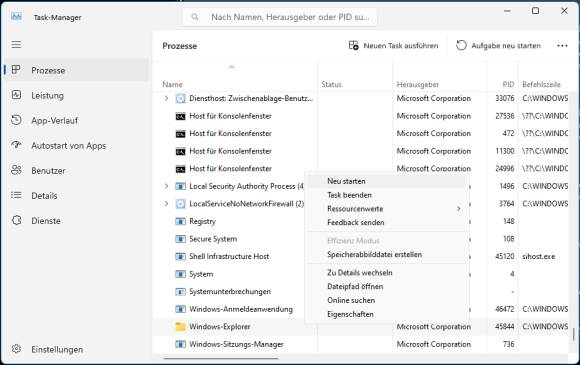Click the Neuen Task ausführen icon

354,45
